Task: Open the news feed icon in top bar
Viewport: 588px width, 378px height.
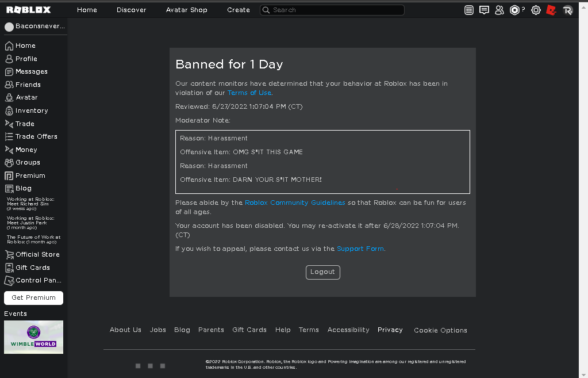Action: tap(469, 10)
